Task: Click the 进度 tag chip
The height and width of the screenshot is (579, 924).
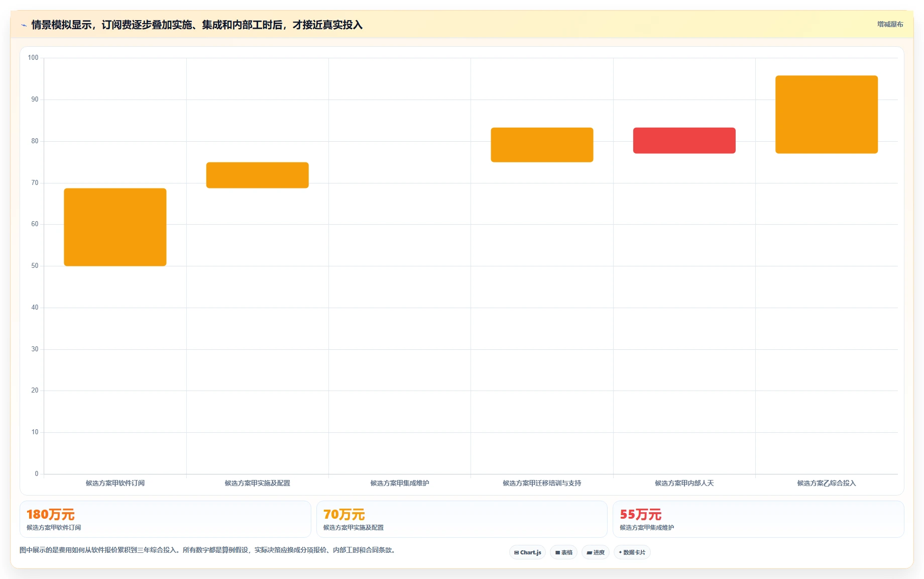Action: point(596,552)
